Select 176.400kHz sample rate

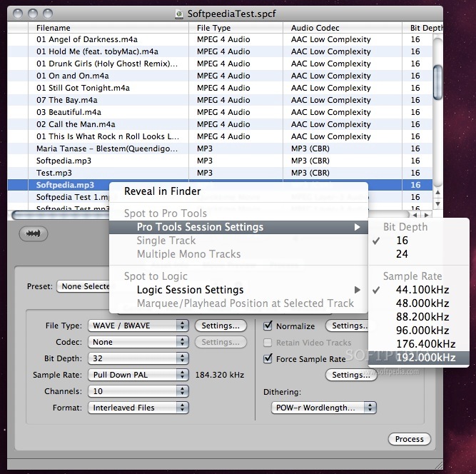419,344
